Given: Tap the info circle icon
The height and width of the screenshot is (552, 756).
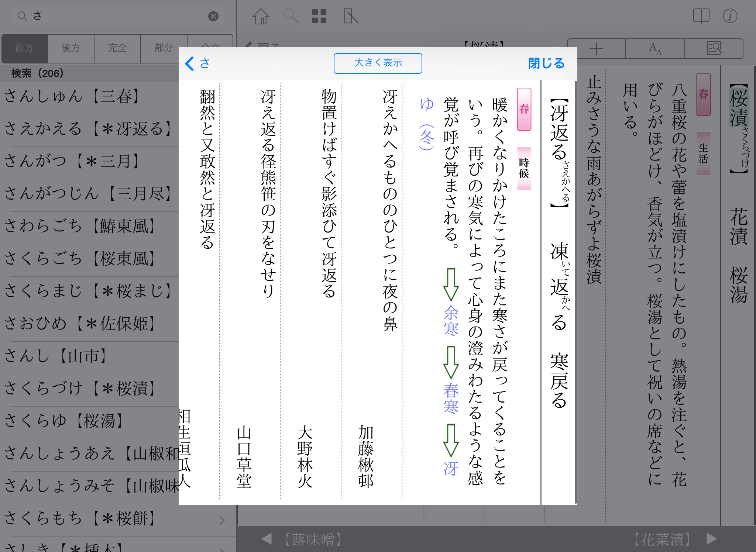Looking at the screenshot, I should 730,16.
